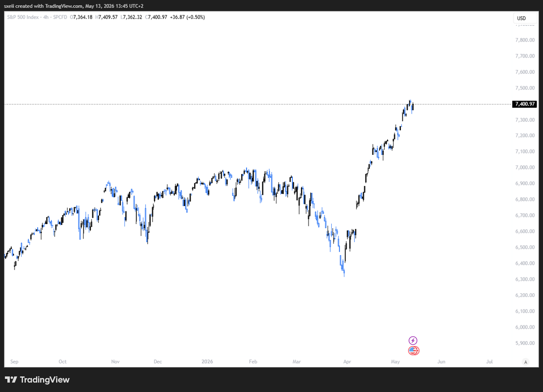
Task: Click the Sep label on the time axis
Action: (14, 362)
